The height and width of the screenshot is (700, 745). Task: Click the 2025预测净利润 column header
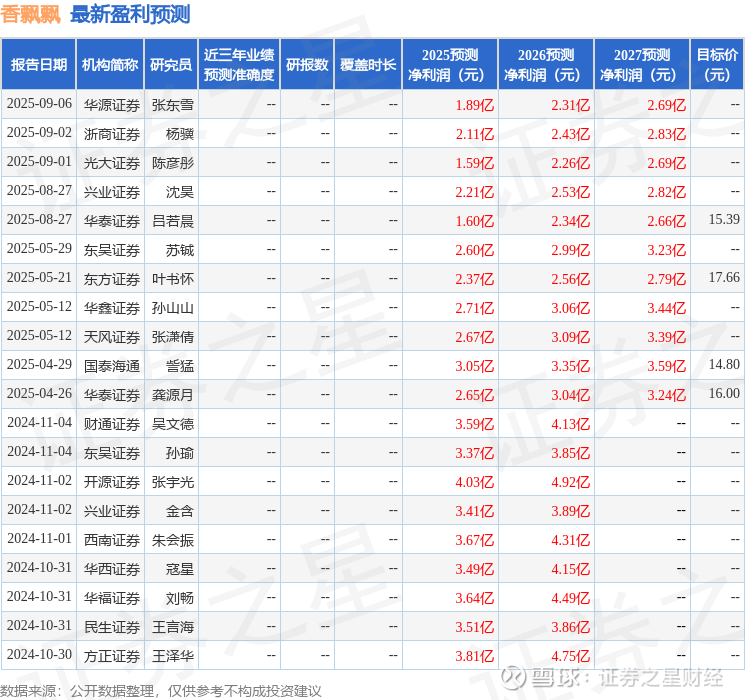tap(450, 65)
